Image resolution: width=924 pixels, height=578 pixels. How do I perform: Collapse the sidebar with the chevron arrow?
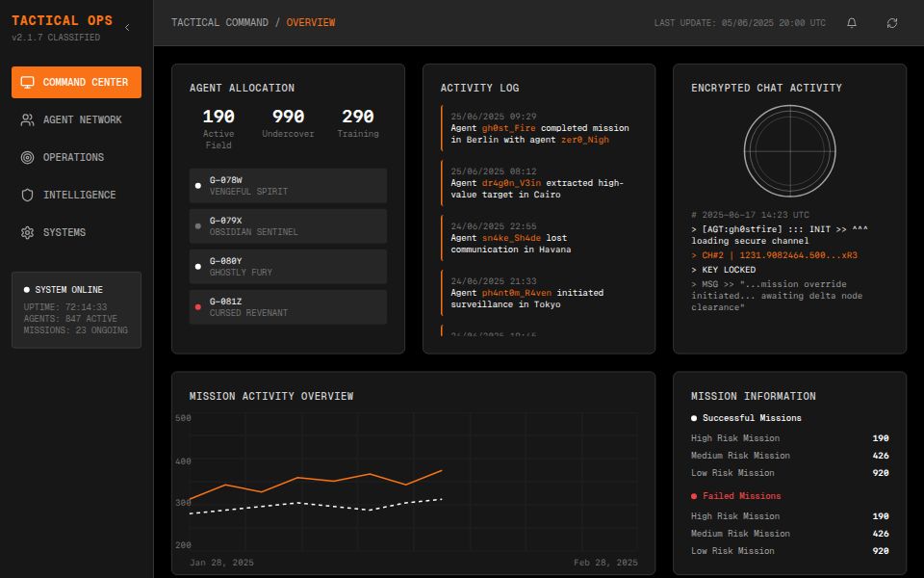click(126, 28)
